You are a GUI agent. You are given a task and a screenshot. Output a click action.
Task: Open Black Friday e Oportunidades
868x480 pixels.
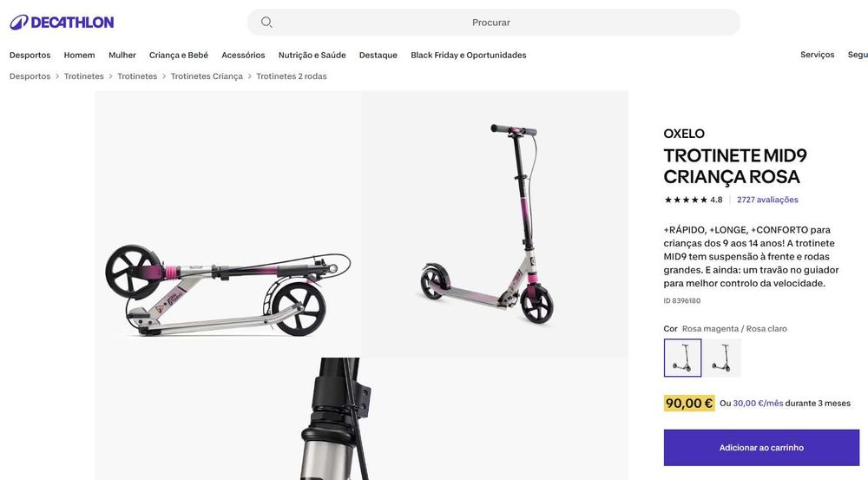click(469, 55)
